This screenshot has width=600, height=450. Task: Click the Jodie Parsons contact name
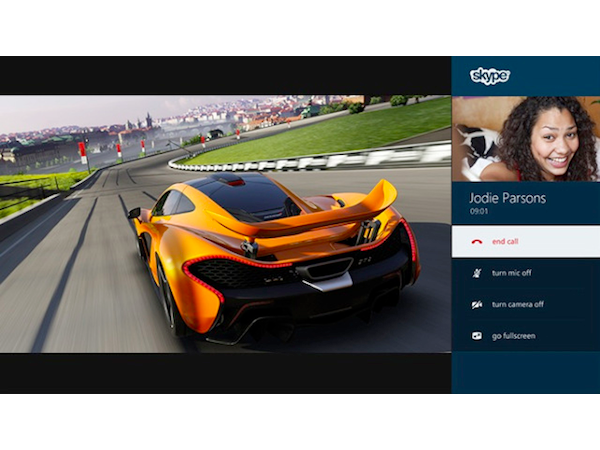(507, 198)
